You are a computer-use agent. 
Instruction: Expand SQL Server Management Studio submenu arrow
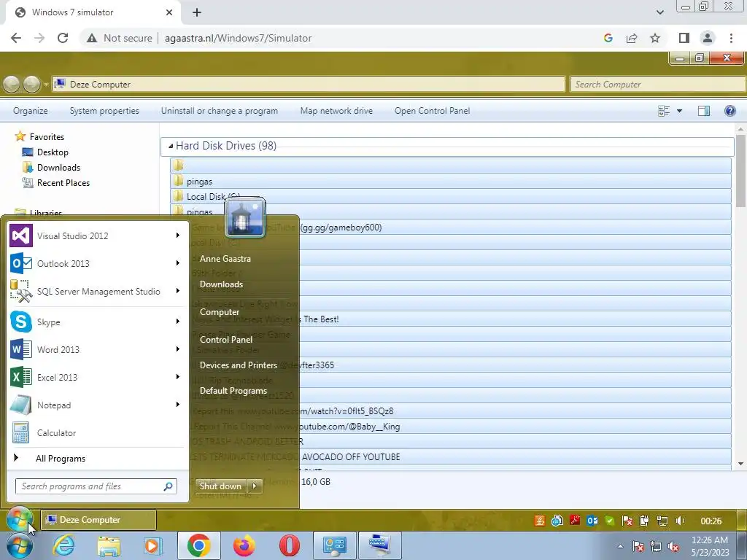[x=178, y=290]
